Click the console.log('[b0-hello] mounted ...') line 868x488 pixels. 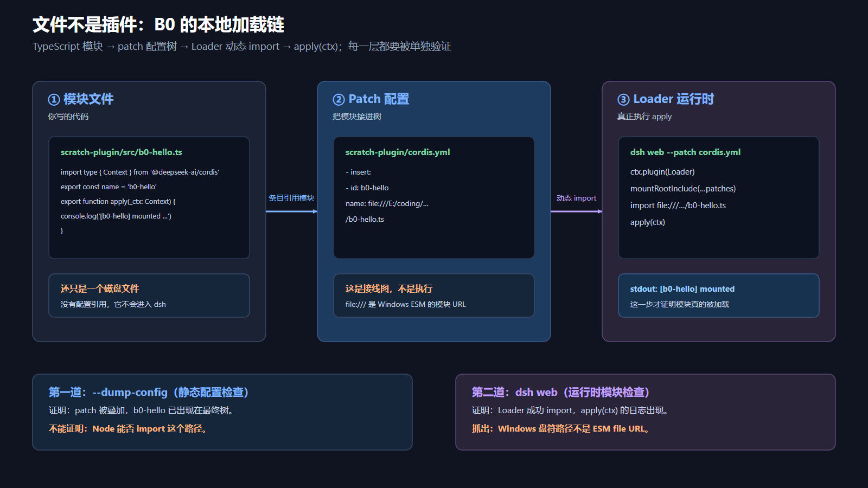point(116,216)
